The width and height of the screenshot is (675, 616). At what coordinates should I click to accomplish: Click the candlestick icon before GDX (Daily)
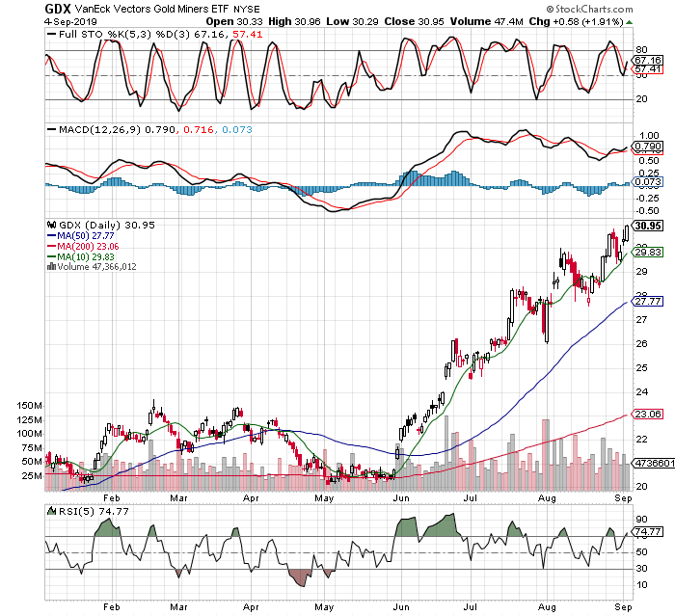52,225
